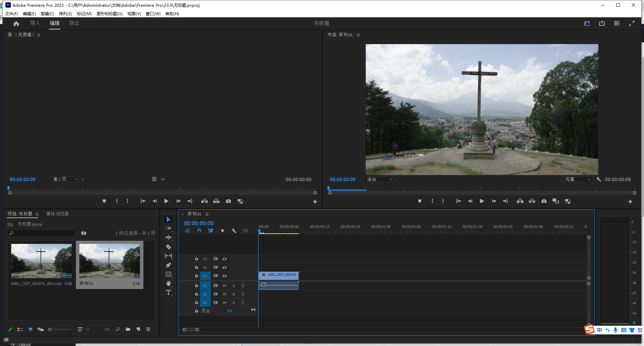Toggle V2 track output eye
Image resolution: width=644 pixels, height=346 pixels.
tap(224, 267)
